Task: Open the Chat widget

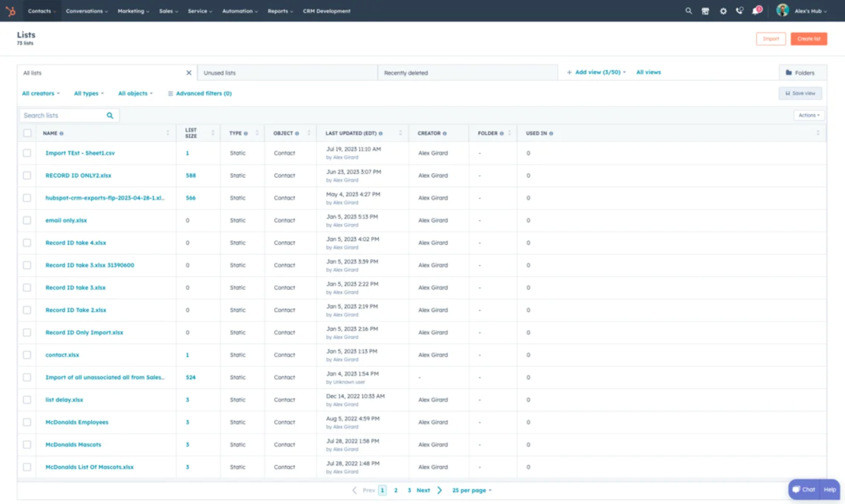Action: coord(804,489)
